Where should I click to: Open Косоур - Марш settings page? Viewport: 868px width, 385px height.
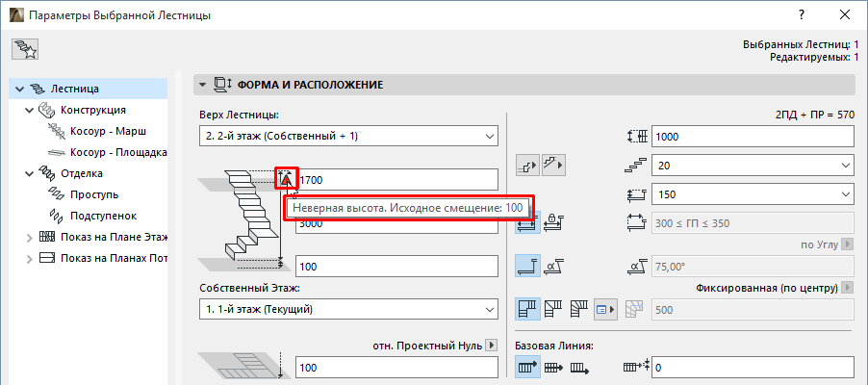click(x=108, y=131)
